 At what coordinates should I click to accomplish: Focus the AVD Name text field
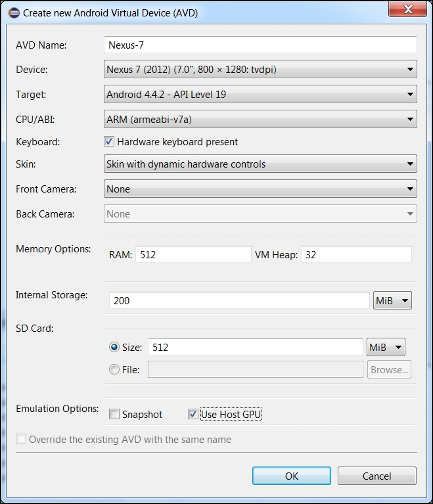tap(260, 45)
